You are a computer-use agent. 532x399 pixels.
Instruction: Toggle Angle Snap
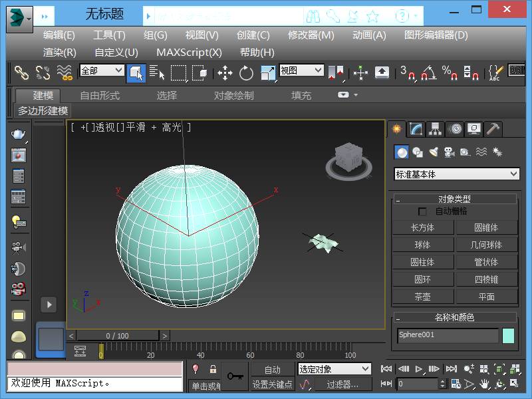click(x=429, y=72)
